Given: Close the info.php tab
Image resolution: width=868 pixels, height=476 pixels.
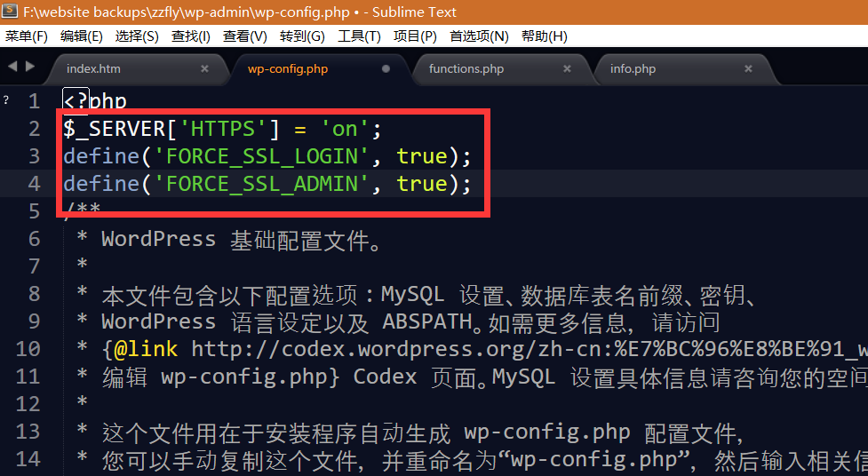Looking at the screenshot, I should tap(748, 68).
